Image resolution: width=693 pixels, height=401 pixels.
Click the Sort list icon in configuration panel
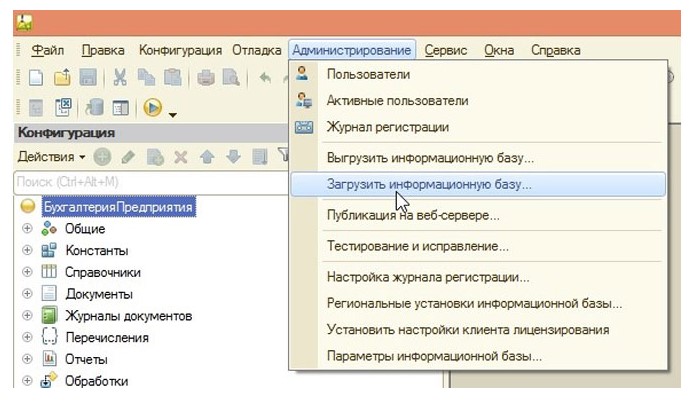(260, 157)
